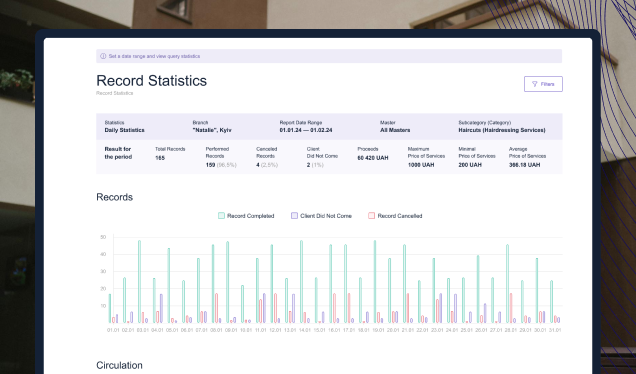
Task: Click the Circulation section heading
Action: (x=119, y=365)
